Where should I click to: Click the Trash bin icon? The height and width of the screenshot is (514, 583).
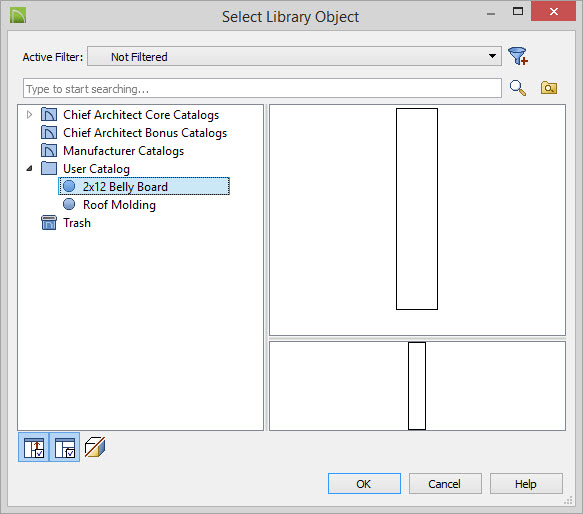pyautogui.click(x=49, y=223)
